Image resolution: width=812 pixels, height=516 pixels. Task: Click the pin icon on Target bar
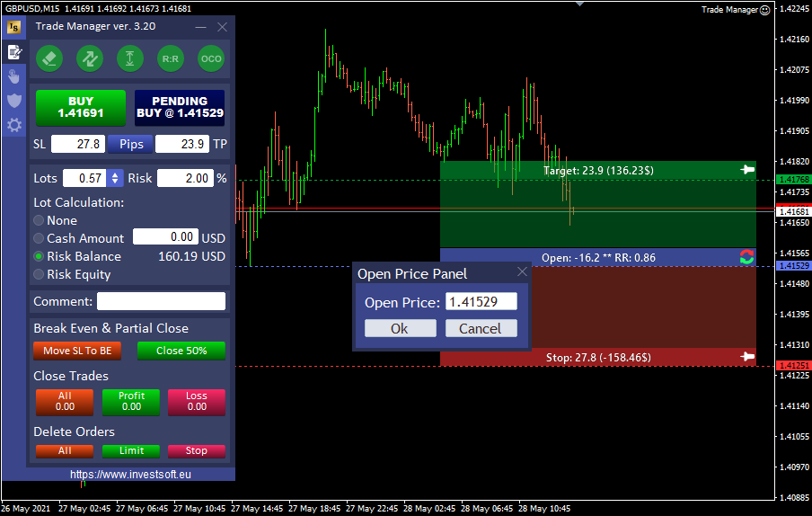click(x=747, y=169)
